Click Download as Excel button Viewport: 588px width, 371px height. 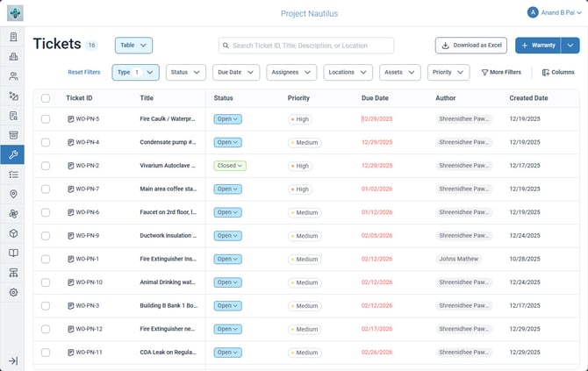click(471, 46)
